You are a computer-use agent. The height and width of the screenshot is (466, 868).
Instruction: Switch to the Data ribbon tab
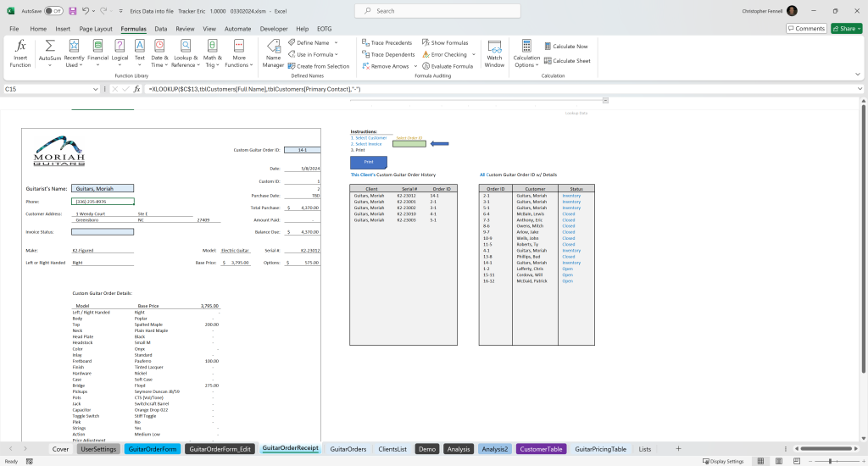160,29
